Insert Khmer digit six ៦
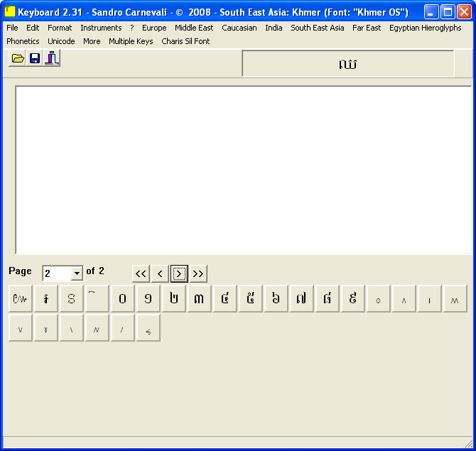The height and width of the screenshot is (451, 476). tap(276, 298)
